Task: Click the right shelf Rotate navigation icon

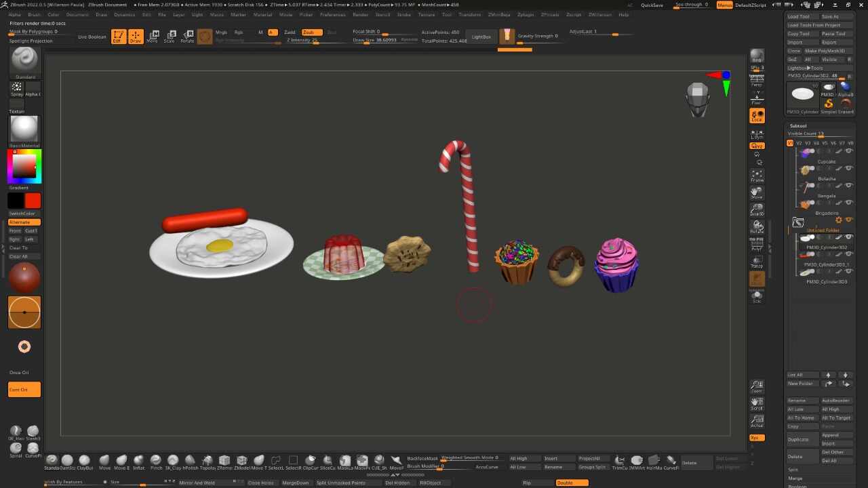Action: (757, 226)
